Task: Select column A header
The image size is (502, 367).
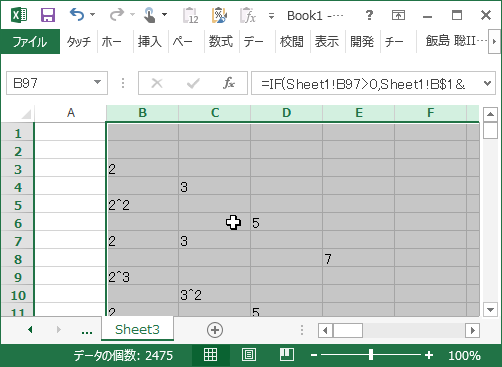Action: [x=70, y=113]
